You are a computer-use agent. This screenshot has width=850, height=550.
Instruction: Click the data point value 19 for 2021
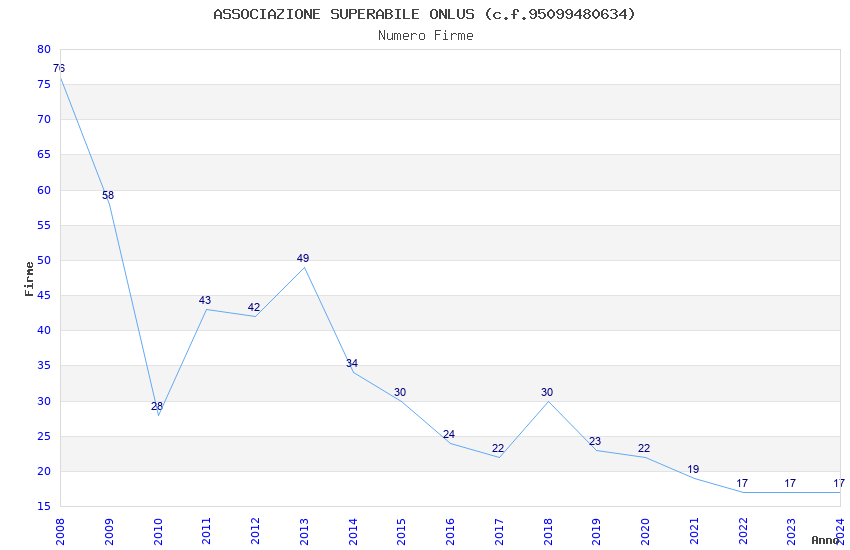click(693, 469)
